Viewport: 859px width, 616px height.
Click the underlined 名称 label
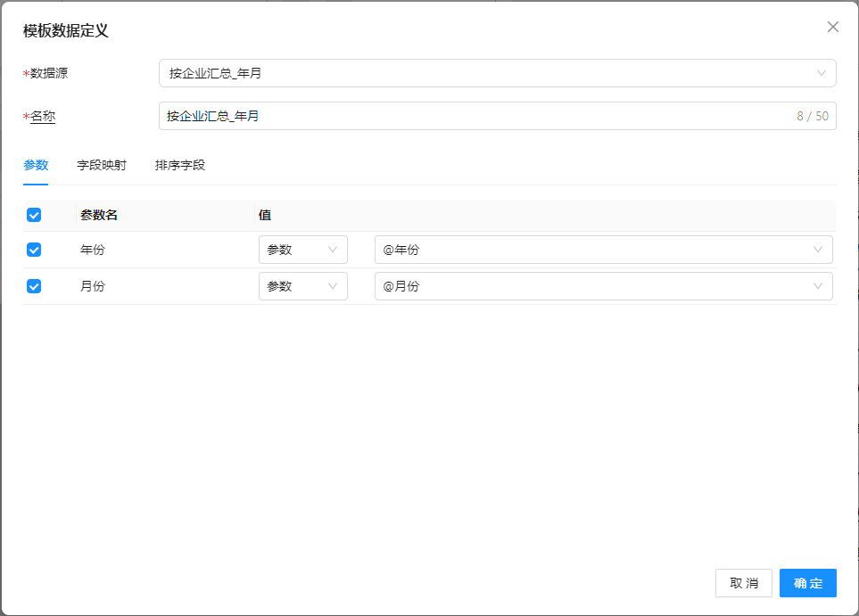[x=43, y=116]
